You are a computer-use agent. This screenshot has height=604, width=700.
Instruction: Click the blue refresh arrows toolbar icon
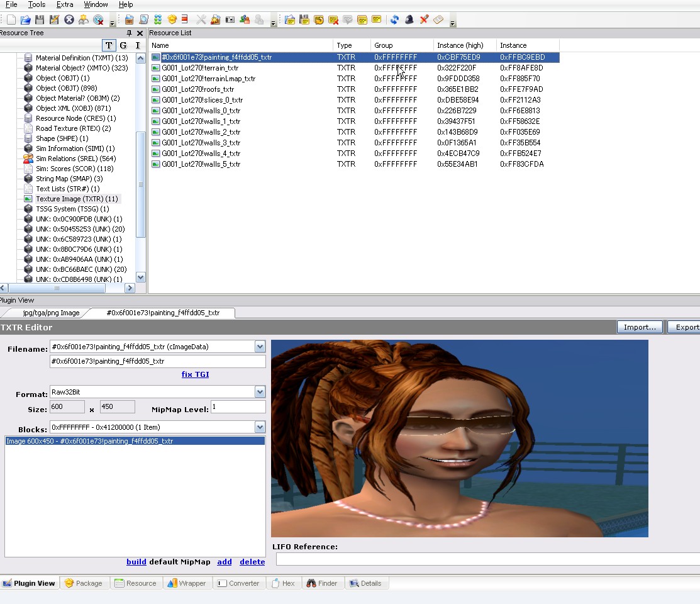(394, 20)
